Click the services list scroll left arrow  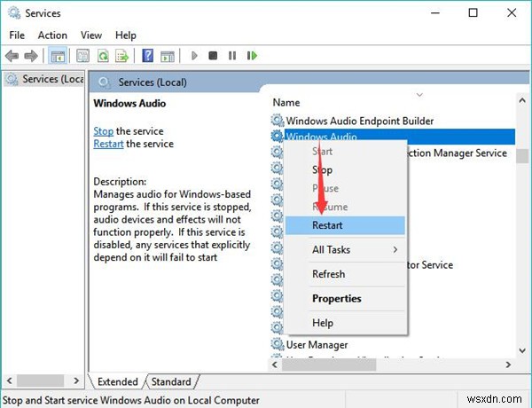(275, 365)
